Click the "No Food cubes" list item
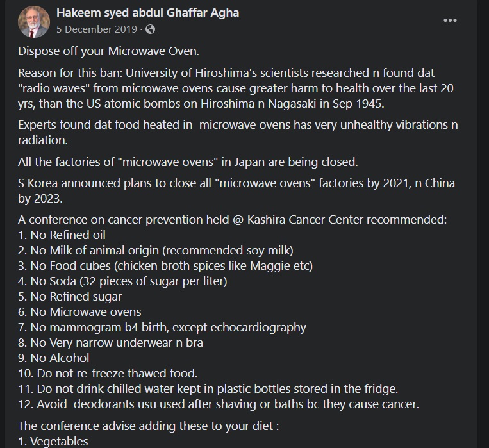Screen dimensions: 489x448 pos(165,265)
